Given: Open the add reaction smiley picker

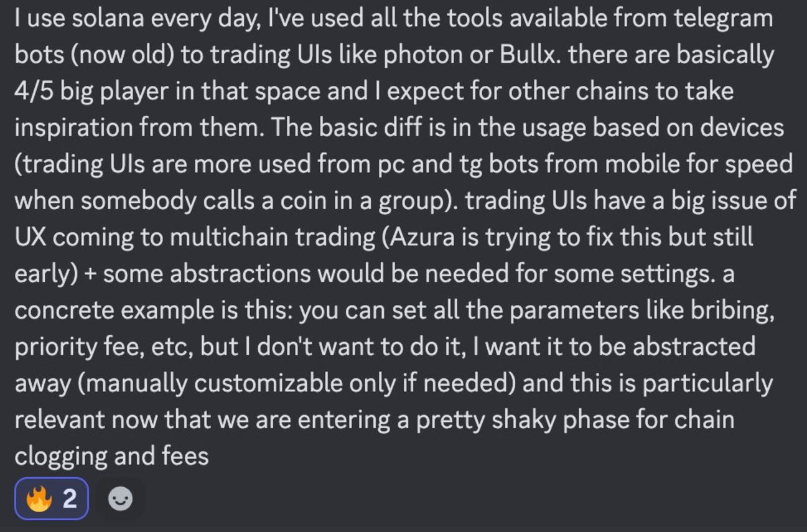Looking at the screenshot, I should [x=119, y=498].
